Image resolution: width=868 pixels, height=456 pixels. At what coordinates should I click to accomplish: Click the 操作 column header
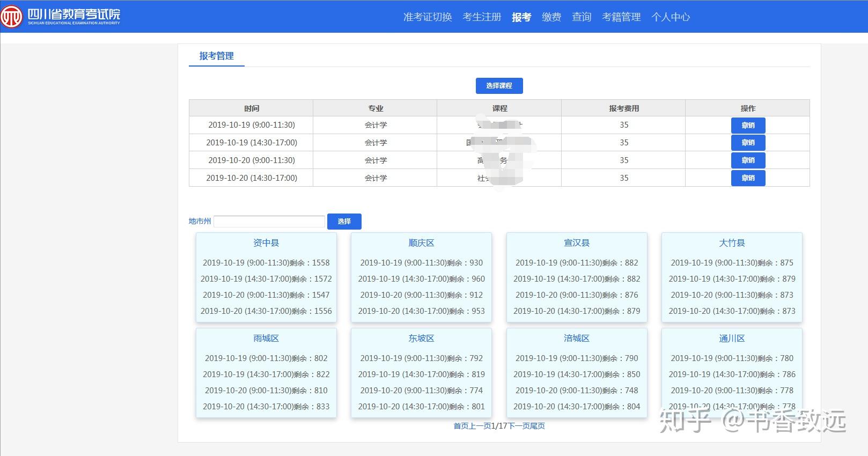(x=748, y=108)
